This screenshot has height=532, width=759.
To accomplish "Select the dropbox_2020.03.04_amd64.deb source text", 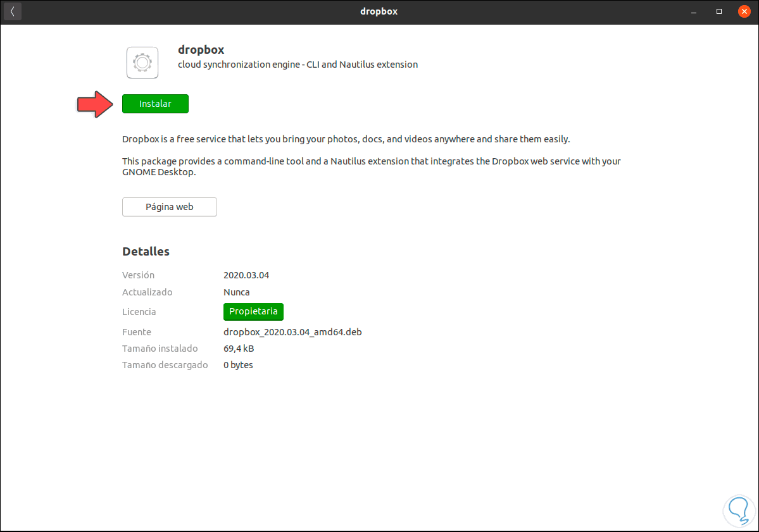I will (293, 332).
